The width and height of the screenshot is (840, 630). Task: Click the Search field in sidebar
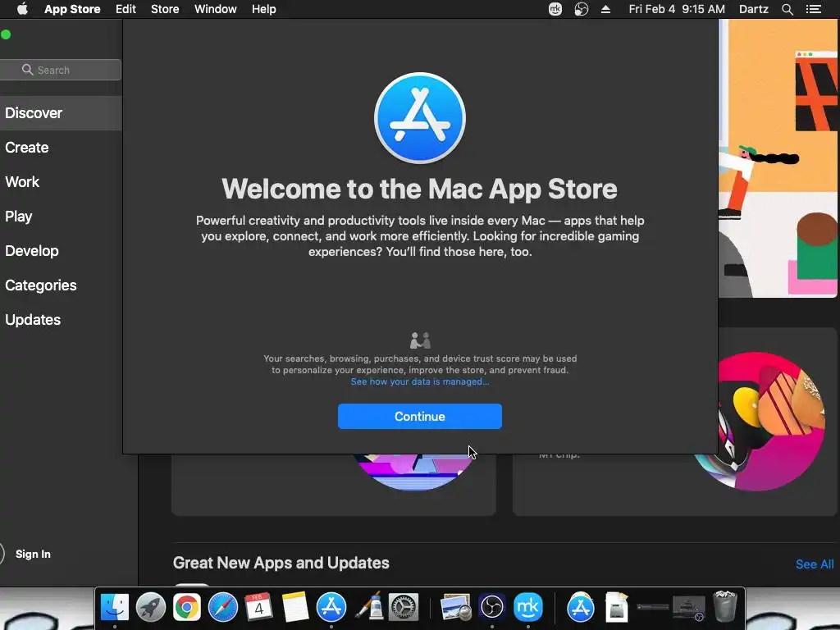pos(60,70)
